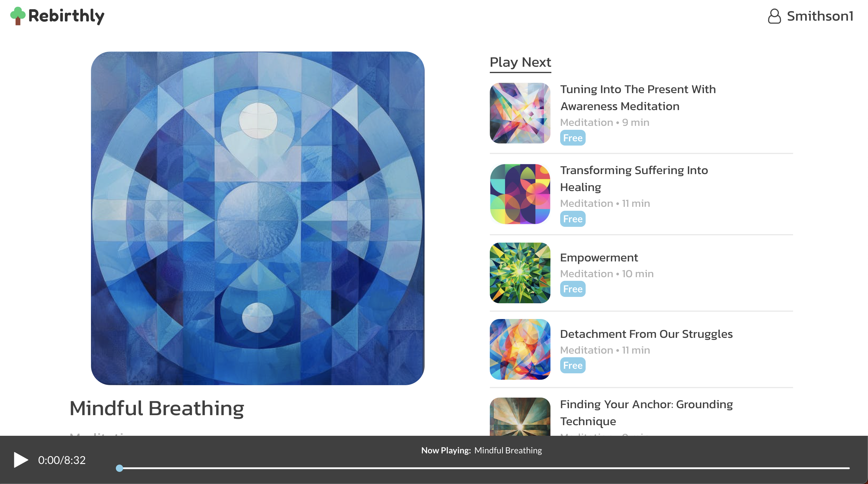
Task: Click the play button in player bar
Action: tap(21, 460)
